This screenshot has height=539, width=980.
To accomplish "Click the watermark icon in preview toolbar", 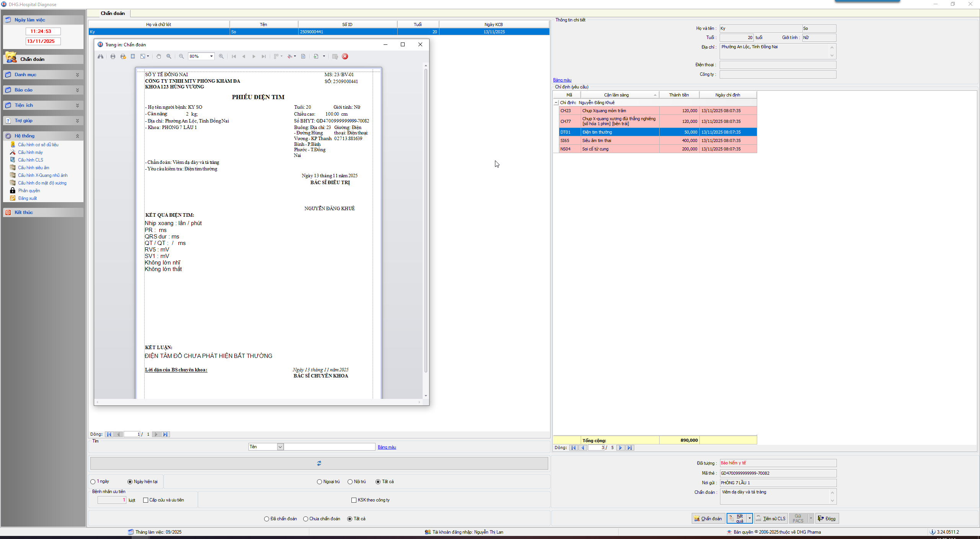I will point(303,56).
